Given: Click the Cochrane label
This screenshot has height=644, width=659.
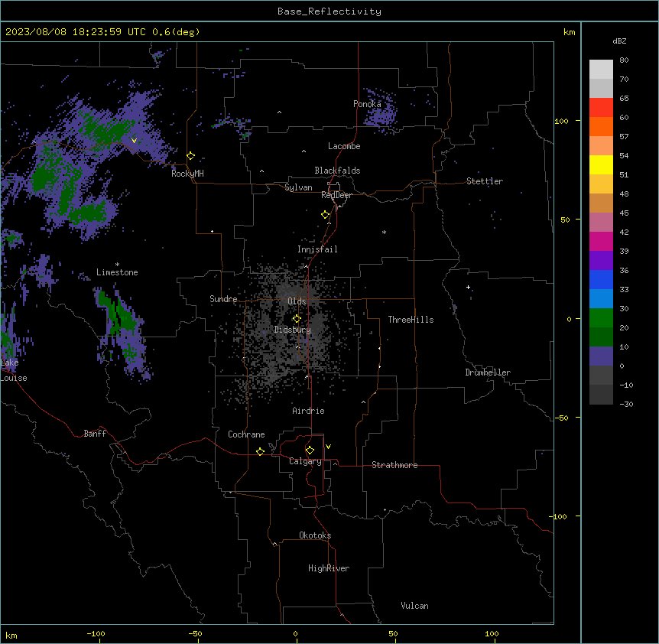Looking at the screenshot, I should 246,434.
